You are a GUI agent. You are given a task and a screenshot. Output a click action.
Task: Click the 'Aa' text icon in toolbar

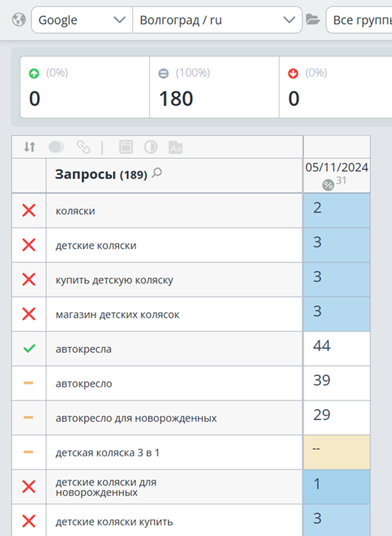click(x=176, y=147)
